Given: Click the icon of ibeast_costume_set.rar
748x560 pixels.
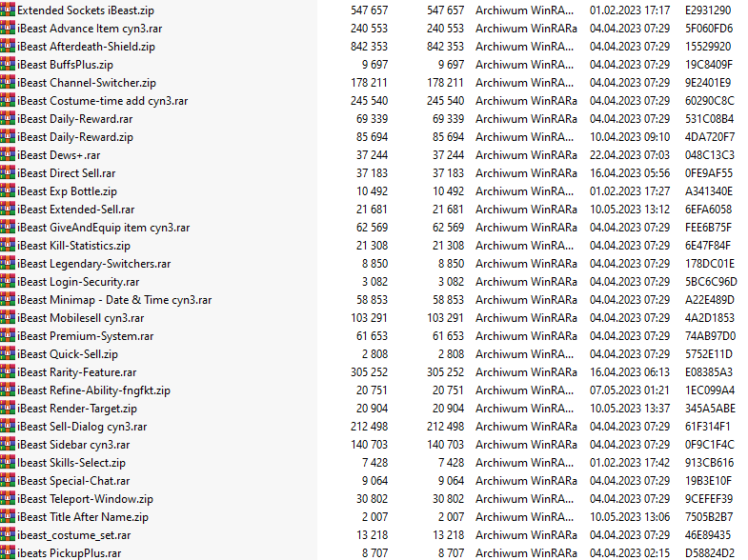Looking at the screenshot, I should click(x=8, y=534).
